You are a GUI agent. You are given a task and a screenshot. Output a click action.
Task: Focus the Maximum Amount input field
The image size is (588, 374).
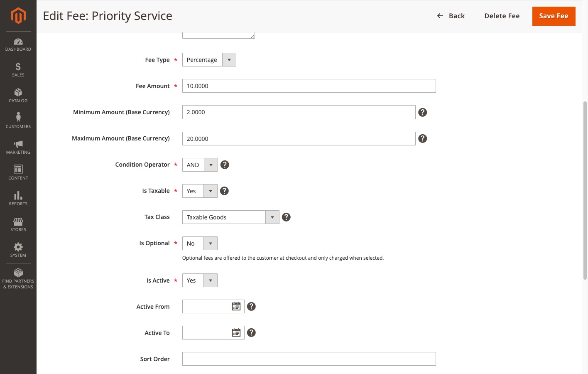tap(299, 138)
